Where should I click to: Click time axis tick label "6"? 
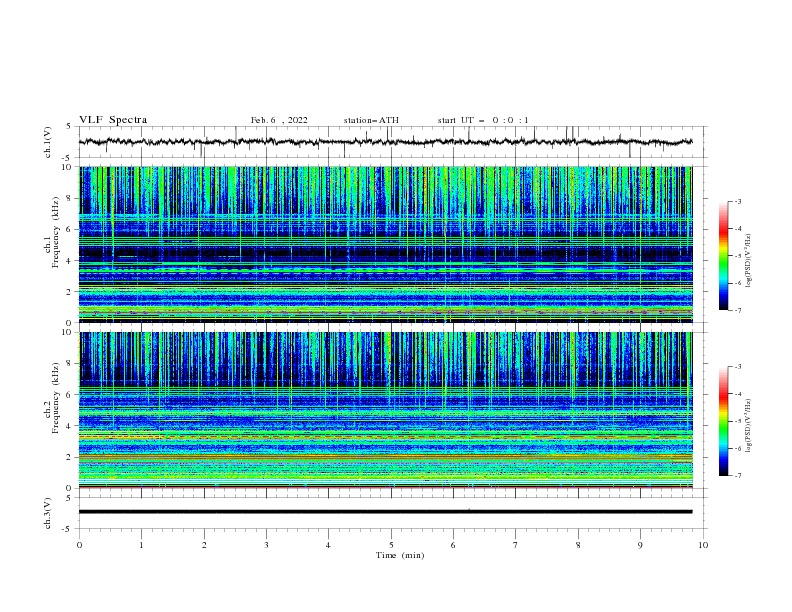[x=453, y=545]
